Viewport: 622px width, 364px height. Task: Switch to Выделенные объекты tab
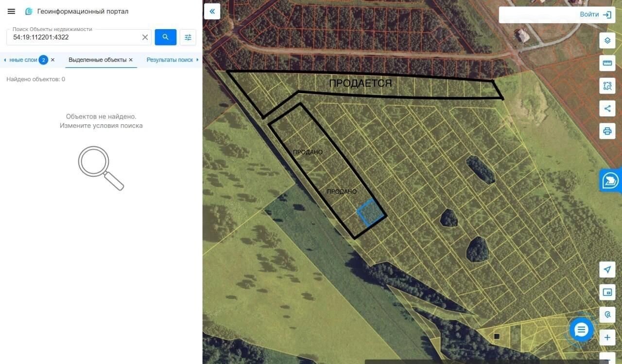pyautogui.click(x=97, y=60)
